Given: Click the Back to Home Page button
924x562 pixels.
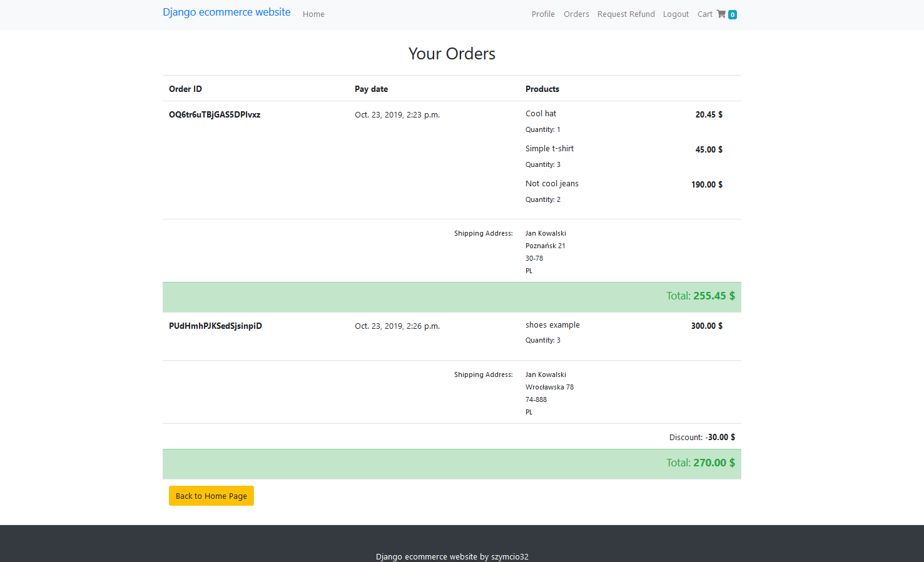Looking at the screenshot, I should [x=211, y=496].
